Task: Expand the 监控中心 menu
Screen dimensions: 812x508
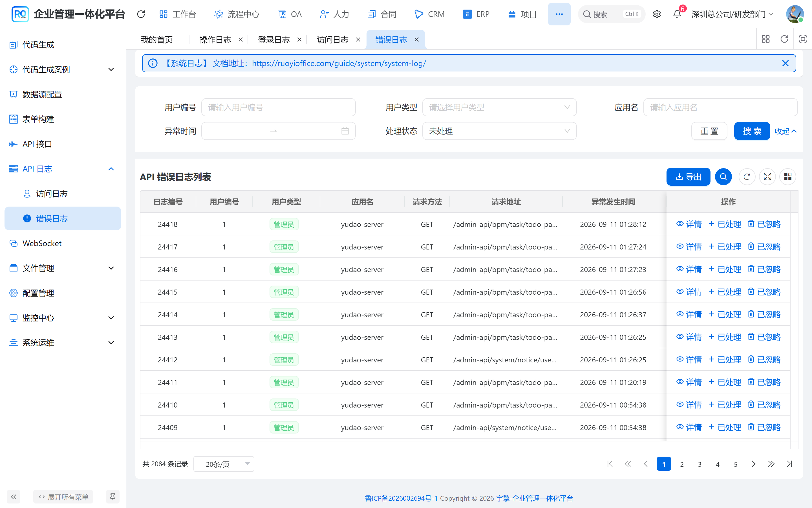Action: pyautogui.click(x=63, y=318)
